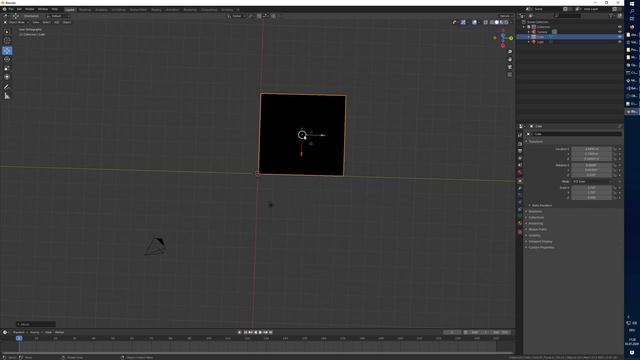The width and height of the screenshot is (640, 360).
Task: Open the Render properties tab
Action: point(520,144)
